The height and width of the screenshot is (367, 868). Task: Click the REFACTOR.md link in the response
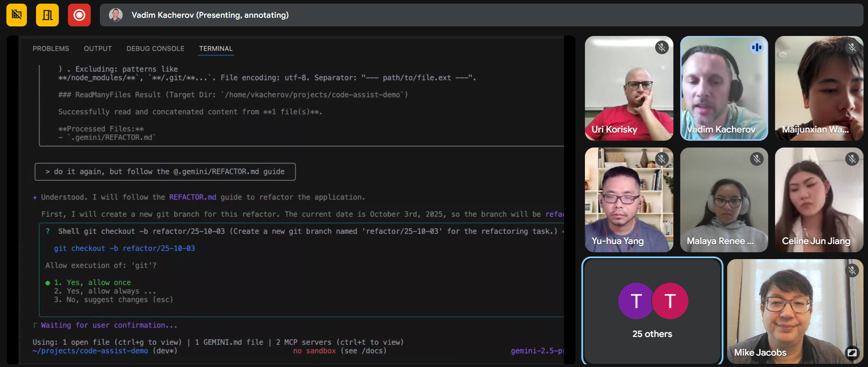point(193,197)
